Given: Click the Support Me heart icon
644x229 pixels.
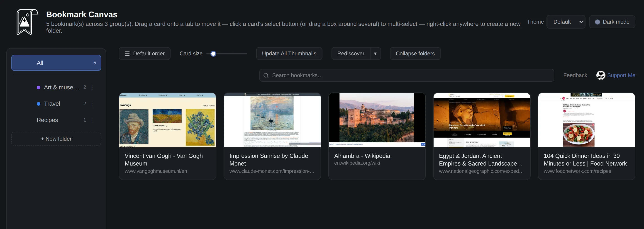Looking at the screenshot, I should [601, 75].
